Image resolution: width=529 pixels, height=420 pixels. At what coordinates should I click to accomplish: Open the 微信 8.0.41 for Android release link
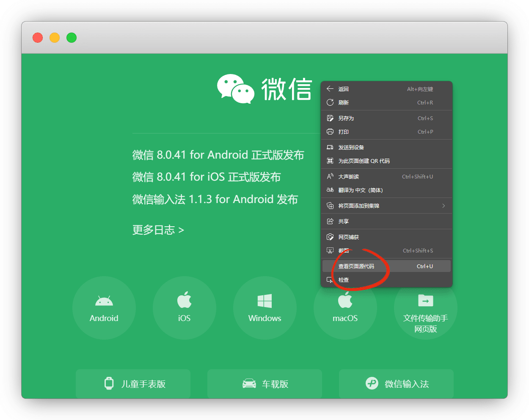pos(218,155)
